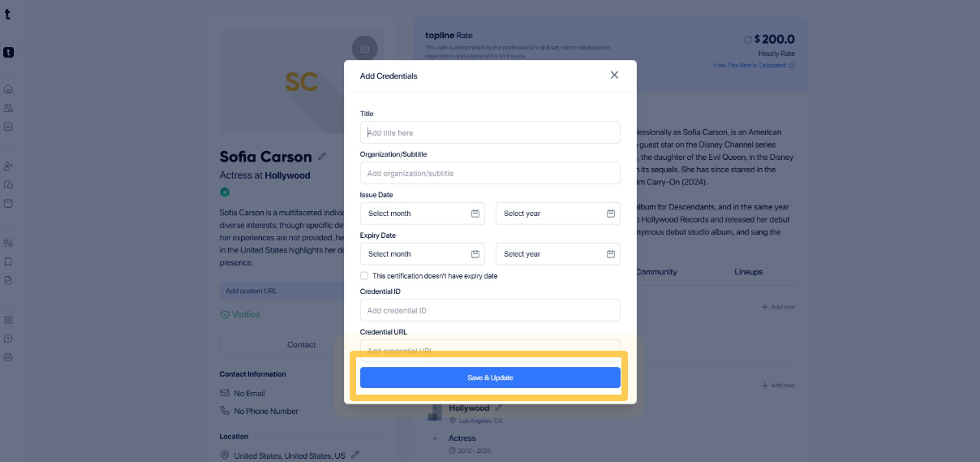Image resolution: width=980 pixels, height=462 pixels.
Task: Click the home icon in the left sidebar
Action: (8, 89)
